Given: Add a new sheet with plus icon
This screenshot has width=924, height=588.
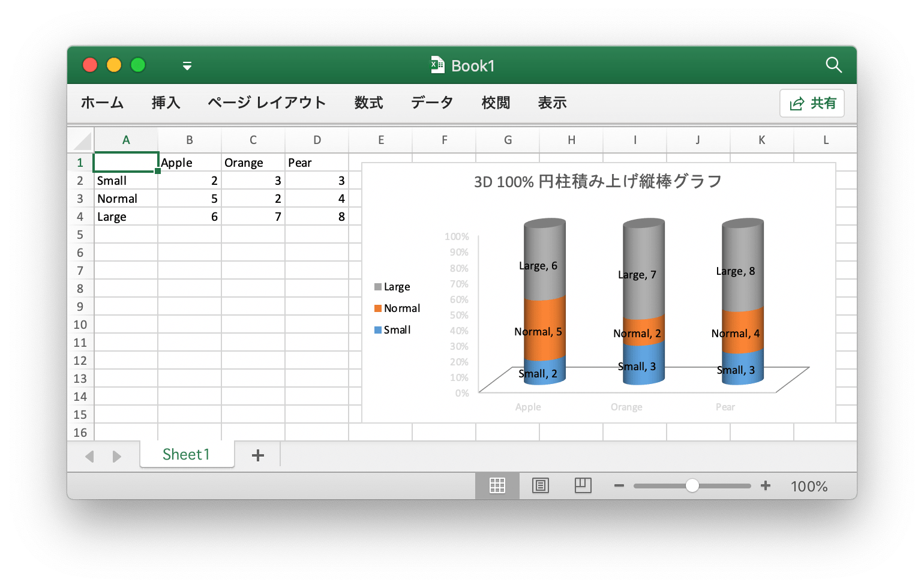Looking at the screenshot, I should pos(258,455).
